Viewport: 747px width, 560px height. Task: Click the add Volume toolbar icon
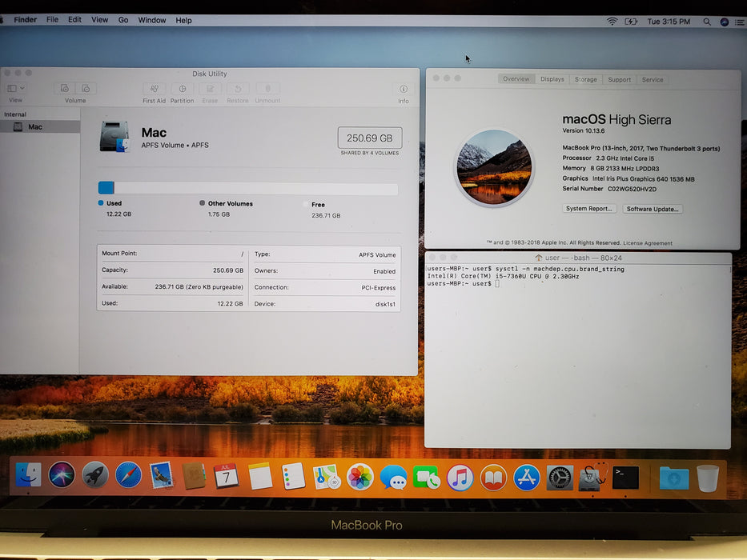tap(64, 89)
